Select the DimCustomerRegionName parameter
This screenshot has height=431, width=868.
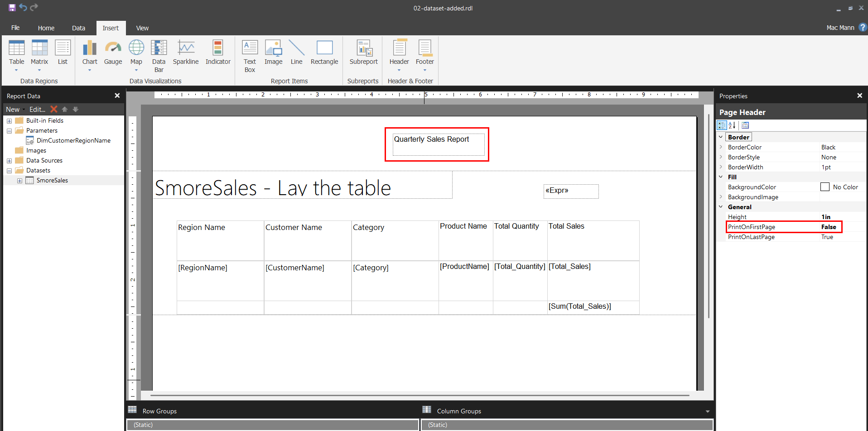[73, 141]
